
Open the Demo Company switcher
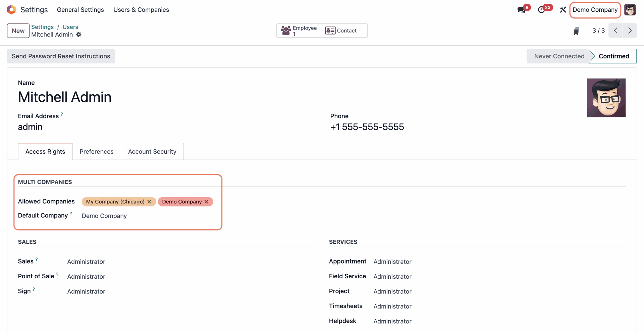coord(595,10)
